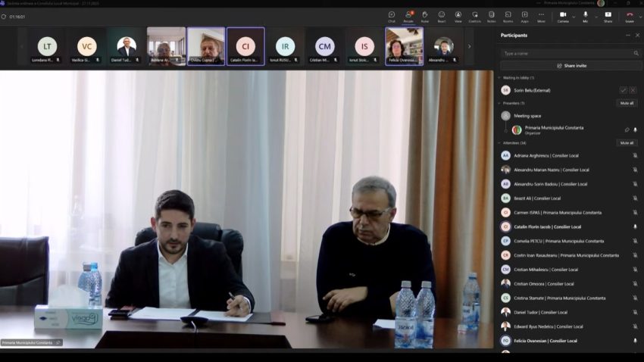The image size is (644, 362).
Task: Select Felicia Ovanesian participant row
Action: click(569, 341)
